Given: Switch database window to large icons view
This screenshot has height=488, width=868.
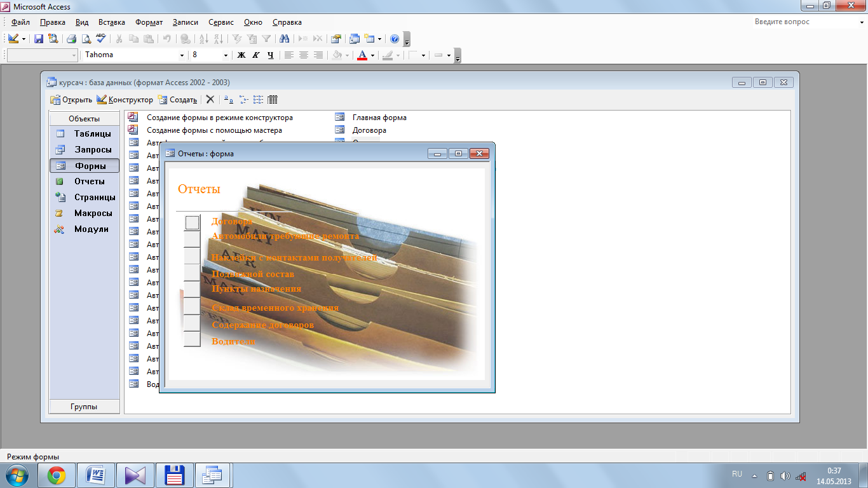Looking at the screenshot, I should (229, 100).
